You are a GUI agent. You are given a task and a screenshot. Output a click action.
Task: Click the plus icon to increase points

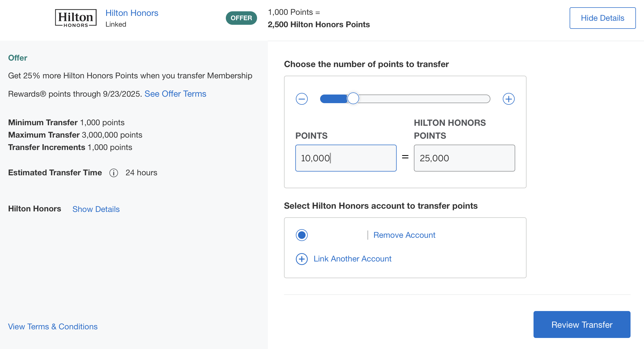[x=509, y=99]
